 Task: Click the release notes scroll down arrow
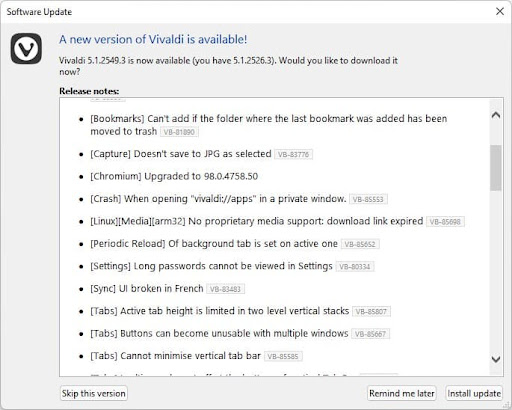[496, 359]
